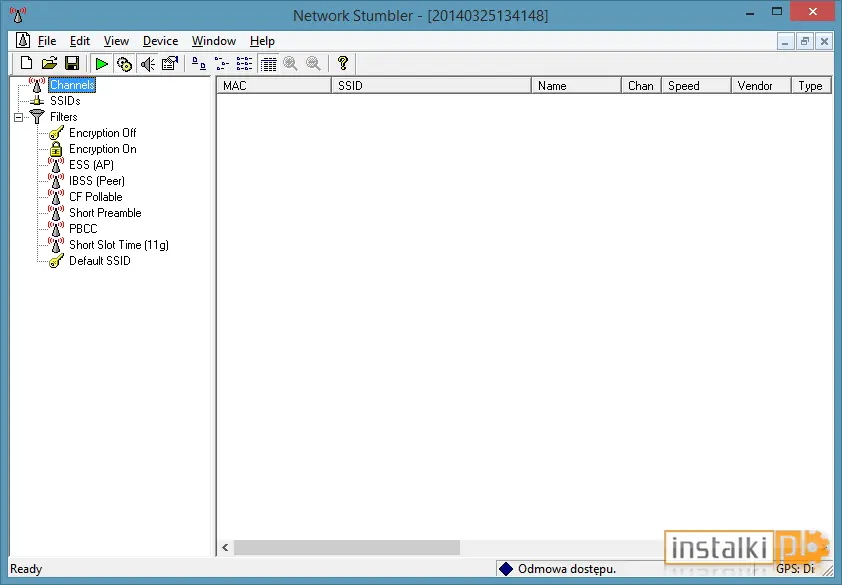This screenshot has height=585, width=842.
Task: Select the CF Pollable filter
Action: click(x=96, y=197)
